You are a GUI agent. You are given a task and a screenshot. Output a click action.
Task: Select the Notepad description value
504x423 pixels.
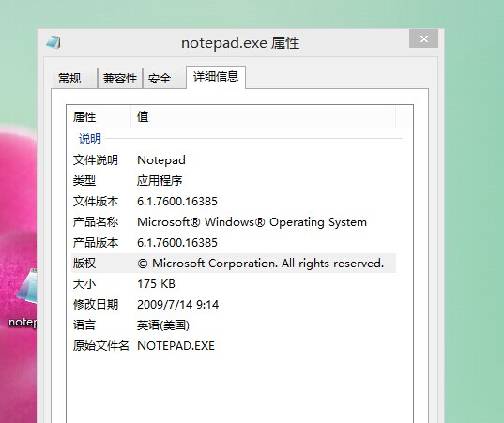coord(161,160)
